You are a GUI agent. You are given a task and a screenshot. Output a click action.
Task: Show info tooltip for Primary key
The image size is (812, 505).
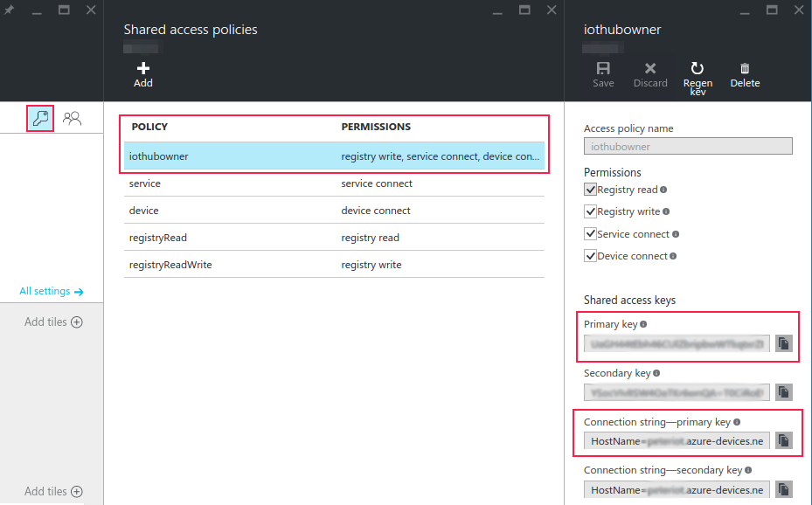coord(643,324)
